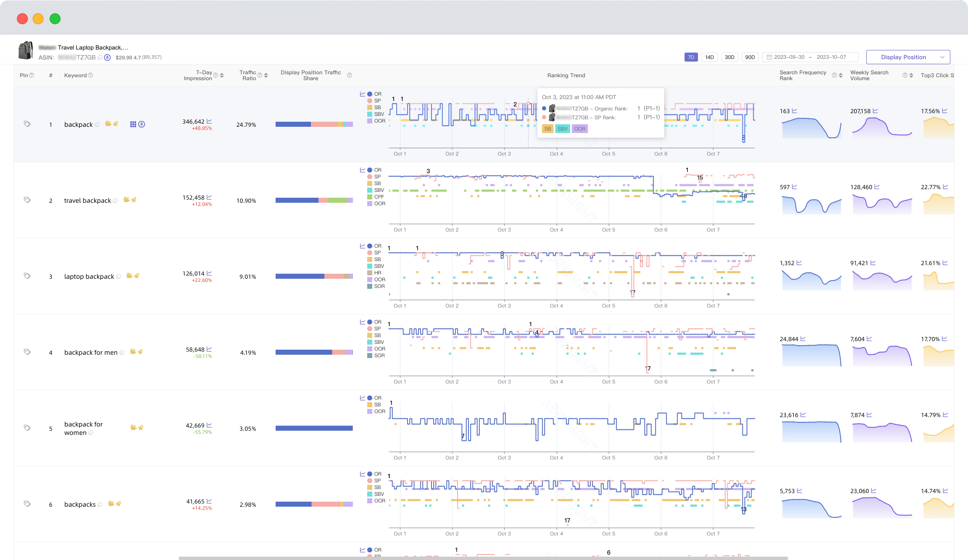Copy the ASIN using the copy icon
This screenshot has height=560, width=968.
click(x=100, y=58)
